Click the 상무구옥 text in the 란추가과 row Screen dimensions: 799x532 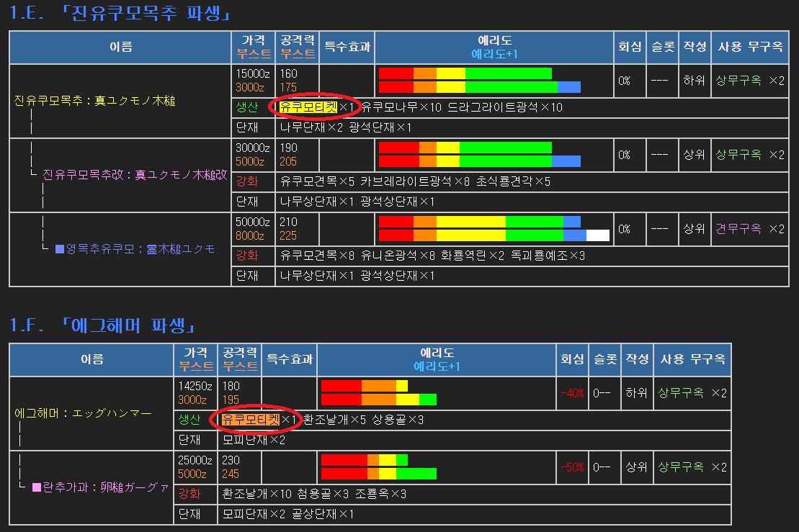[680, 466]
